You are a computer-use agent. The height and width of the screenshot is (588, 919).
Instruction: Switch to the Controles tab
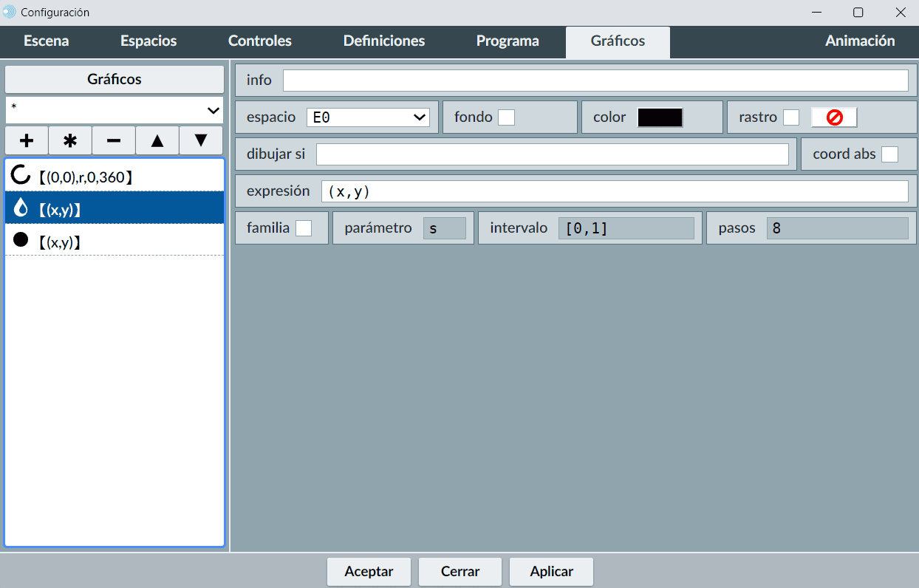(x=260, y=41)
